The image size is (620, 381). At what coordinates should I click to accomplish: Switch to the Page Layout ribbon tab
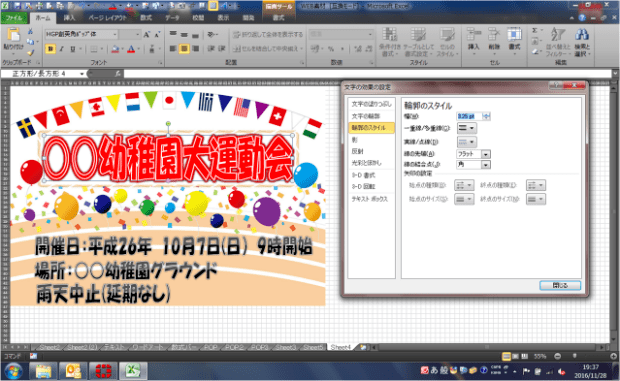point(108,18)
